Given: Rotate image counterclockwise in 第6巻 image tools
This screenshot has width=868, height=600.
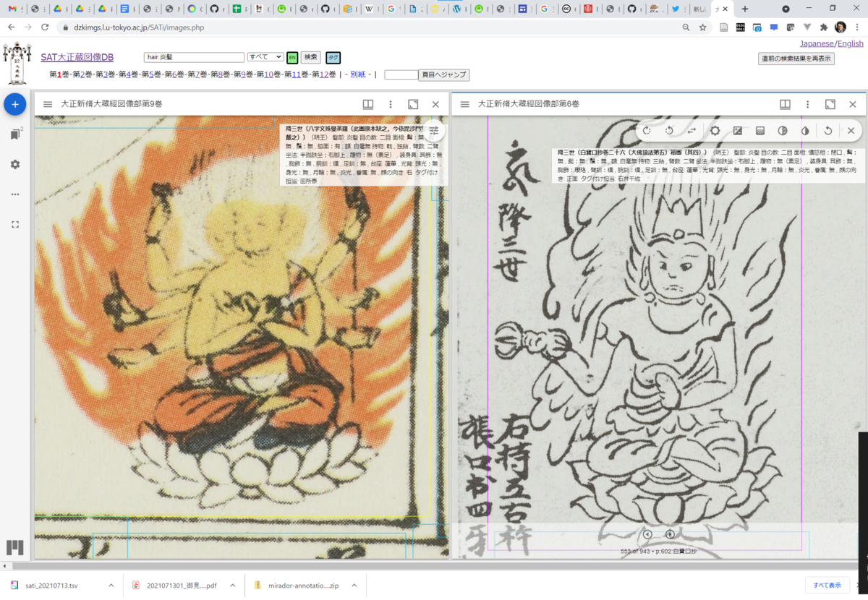Looking at the screenshot, I should point(670,131).
